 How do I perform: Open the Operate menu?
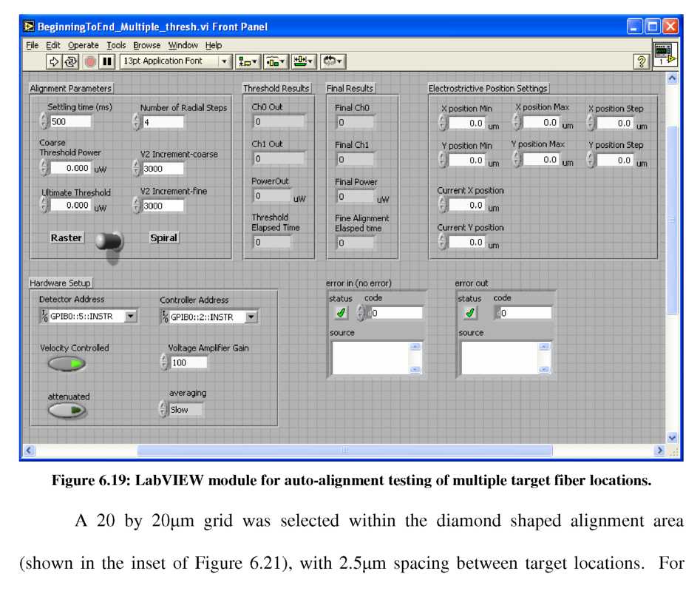84,45
